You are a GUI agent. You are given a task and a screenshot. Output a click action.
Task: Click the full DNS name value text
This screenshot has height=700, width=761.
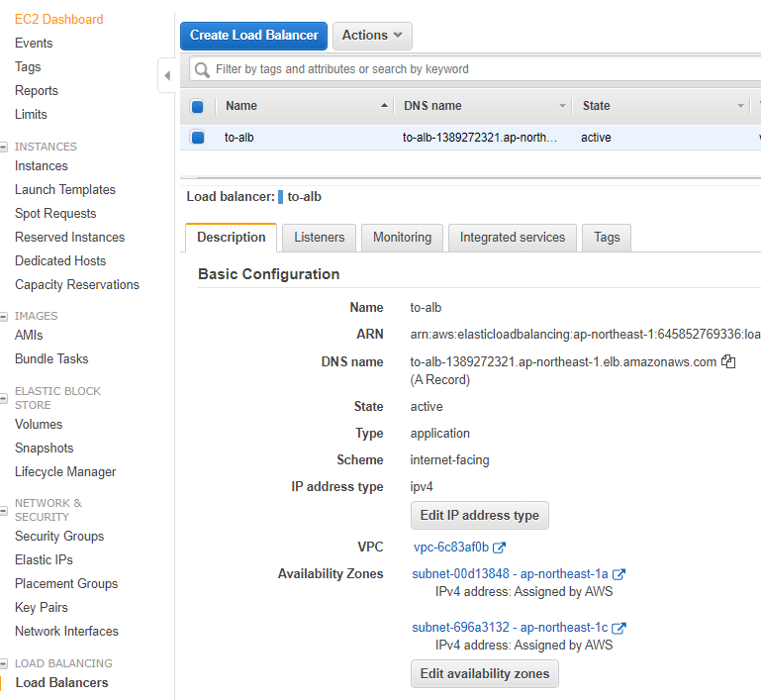tap(563, 362)
